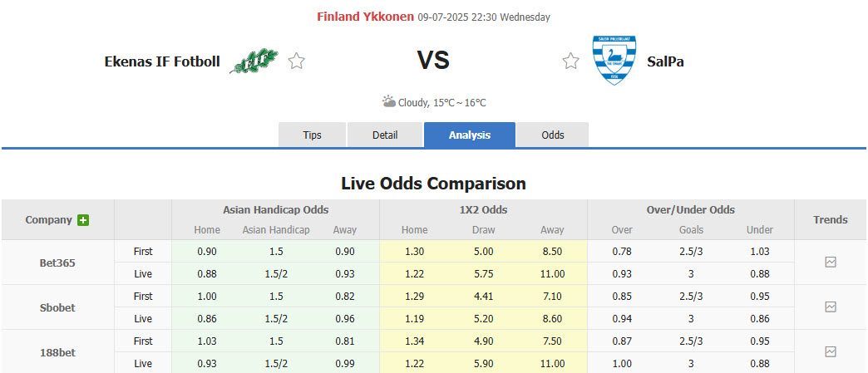Image resolution: width=868 pixels, height=373 pixels.
Task: Open 188bet odds trend chart icon
Action: click(x=830, y=351)
